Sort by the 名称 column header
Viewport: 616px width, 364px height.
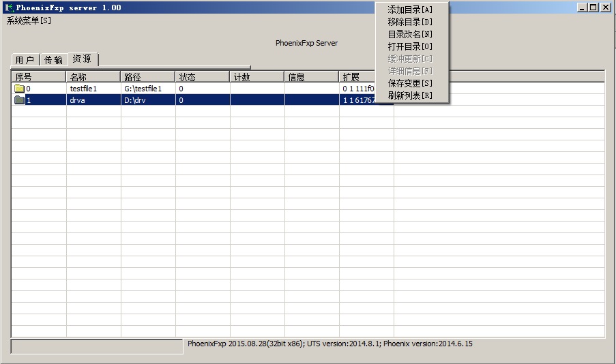point(93,77)
